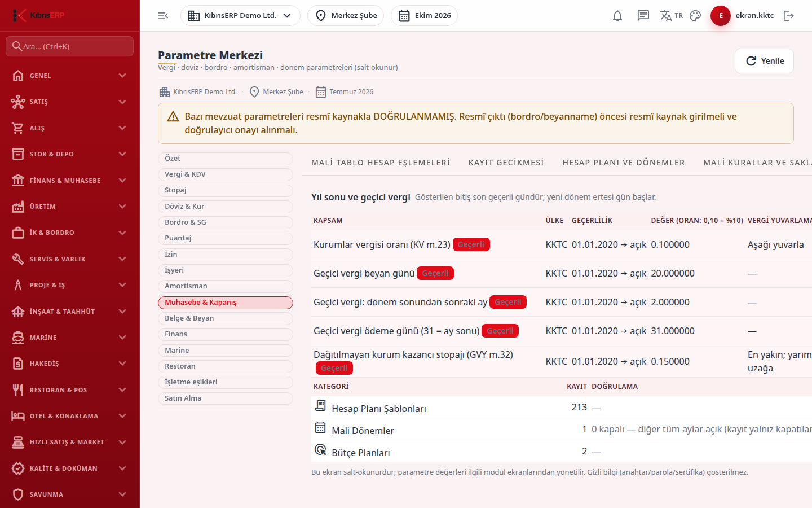Image resolution: width=812 pixels, height=508 pixels.
Task: Click the Yenile refresh button
Action: [764, 61]
